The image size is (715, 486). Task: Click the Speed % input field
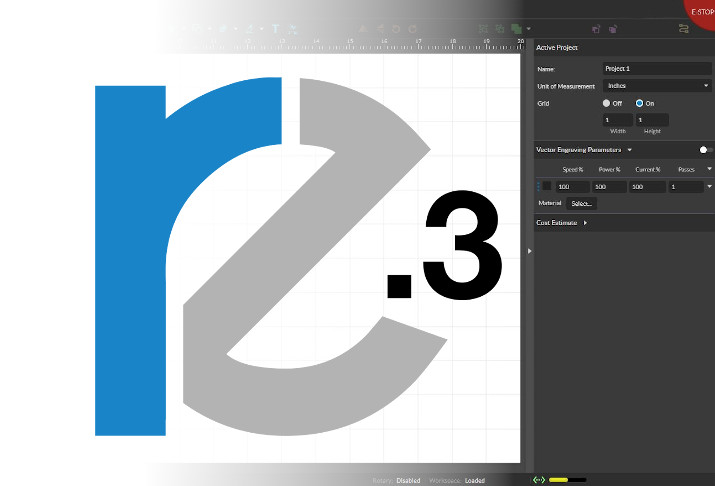click(571, 187)
